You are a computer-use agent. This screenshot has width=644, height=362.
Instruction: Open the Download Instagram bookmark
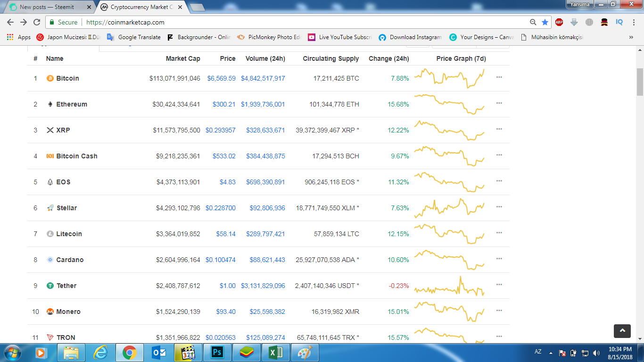click(x=410, y=37)
